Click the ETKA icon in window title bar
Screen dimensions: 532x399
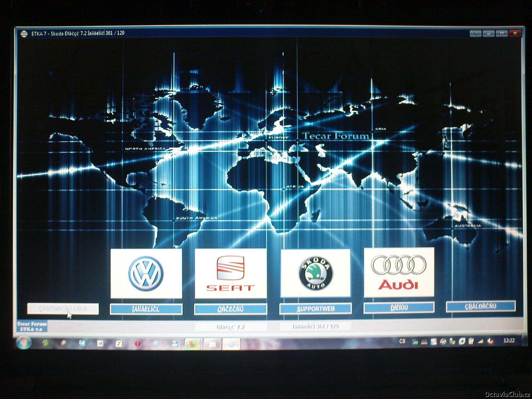[x=24, y=34]
